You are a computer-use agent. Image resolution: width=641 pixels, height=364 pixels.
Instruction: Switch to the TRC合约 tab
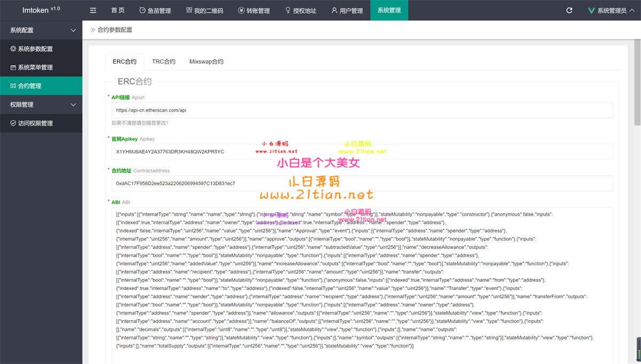tap(163, 61)
